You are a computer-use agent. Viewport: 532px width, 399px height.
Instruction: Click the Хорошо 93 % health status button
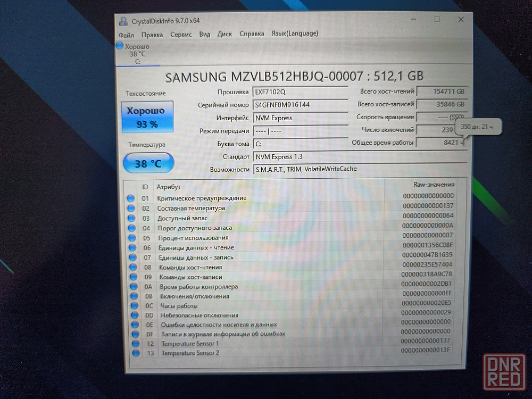[x=147, y=117]
